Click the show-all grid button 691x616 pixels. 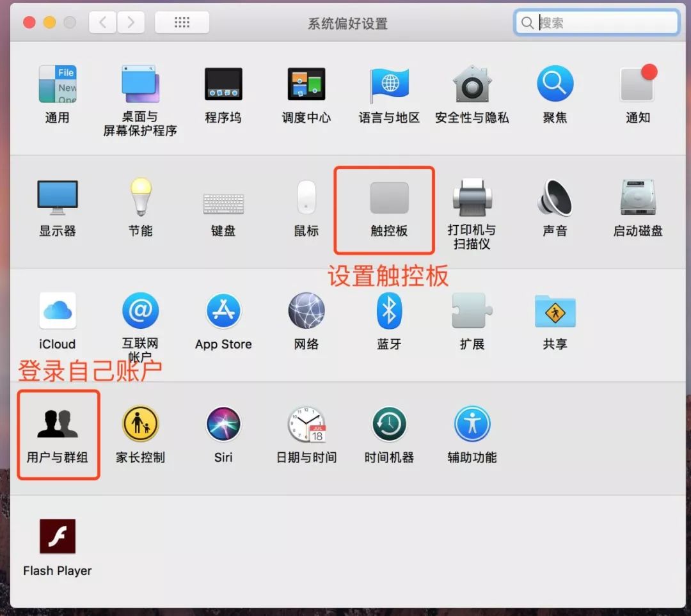point(182,22)
